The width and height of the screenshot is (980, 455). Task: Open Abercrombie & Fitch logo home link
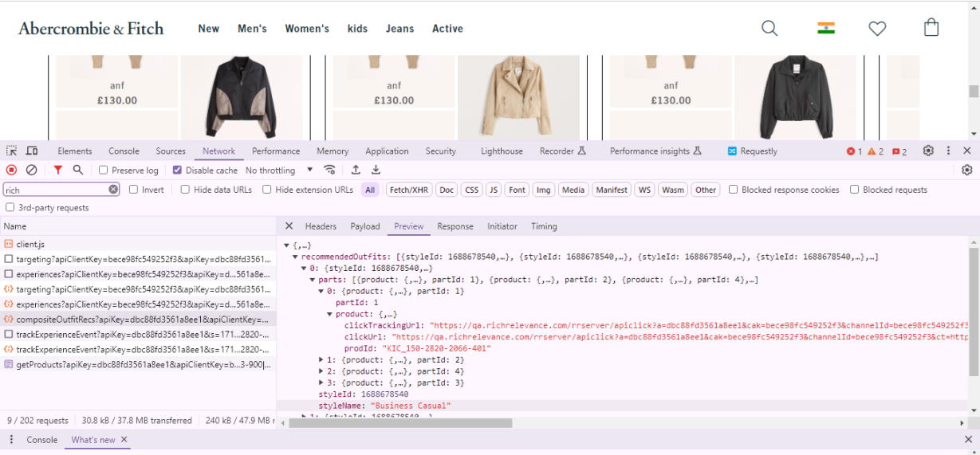(x=91, y=29)
